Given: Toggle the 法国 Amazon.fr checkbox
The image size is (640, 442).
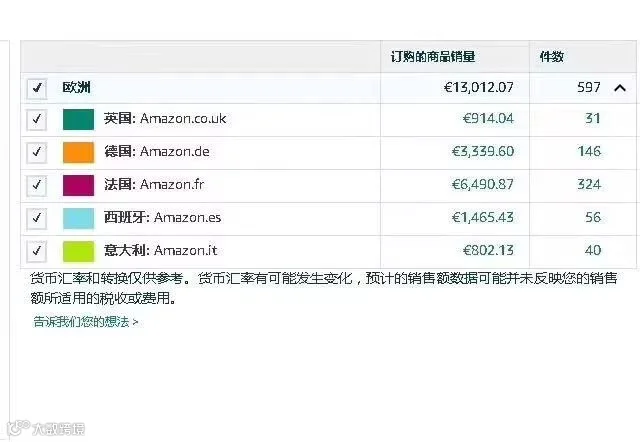Looking at the screenshot, I should pos(37,185).
